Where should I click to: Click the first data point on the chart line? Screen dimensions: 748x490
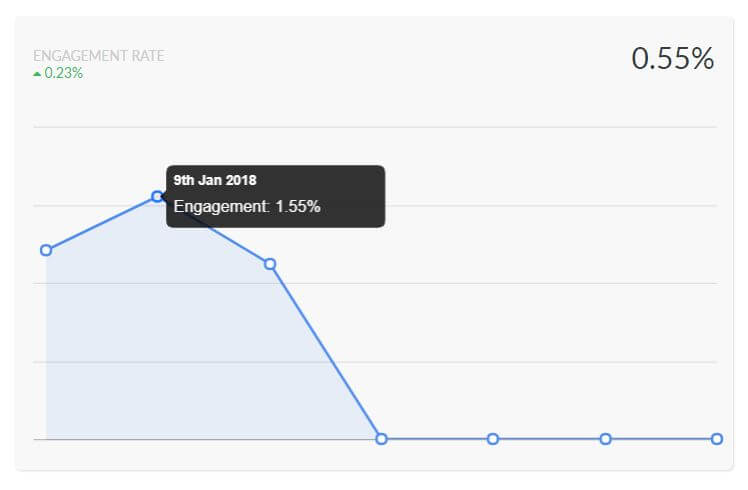46,250
